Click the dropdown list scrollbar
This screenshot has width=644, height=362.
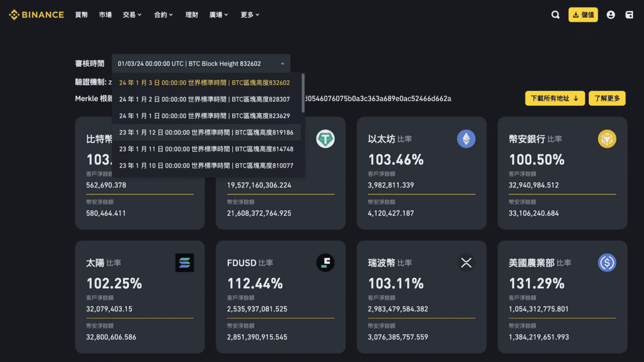tap(303, 93)
